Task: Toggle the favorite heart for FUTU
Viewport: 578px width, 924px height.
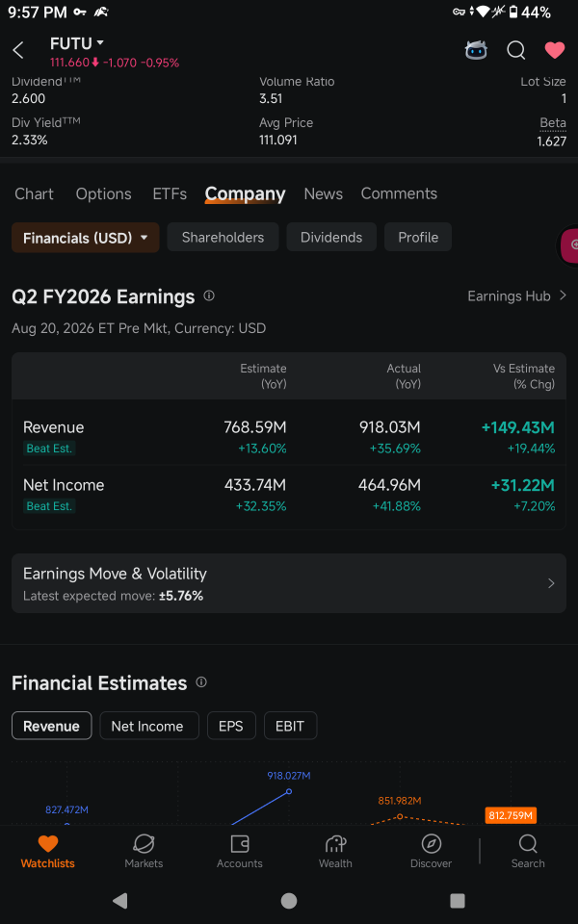Action: tap(555, 51)
